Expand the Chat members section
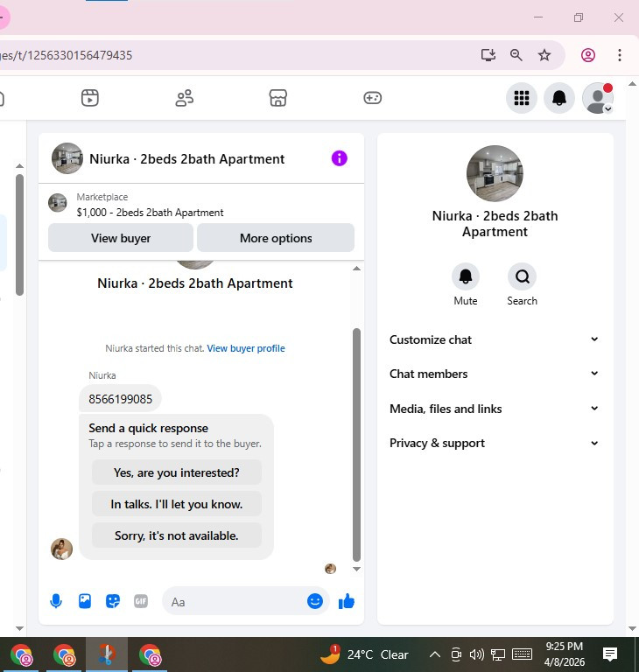 [x=494, y=374]
